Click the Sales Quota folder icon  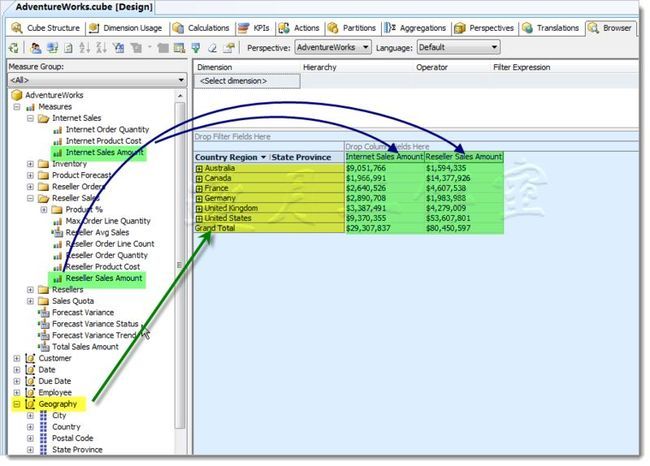44,301
